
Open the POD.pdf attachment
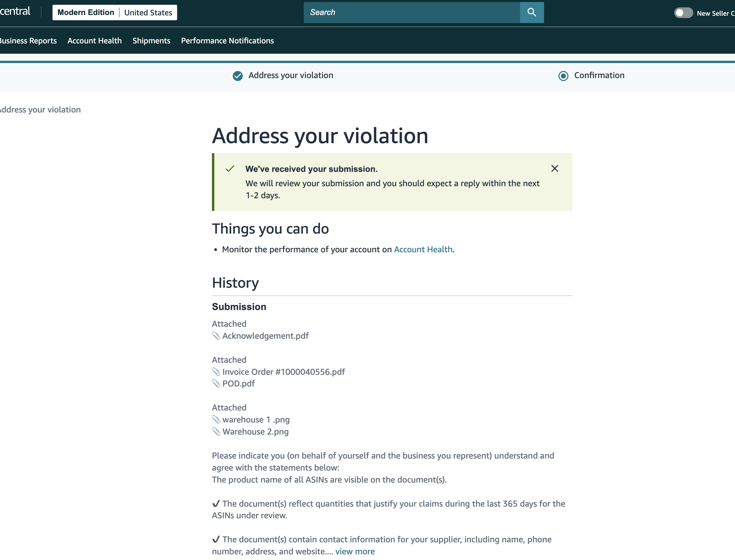point(238,383)
